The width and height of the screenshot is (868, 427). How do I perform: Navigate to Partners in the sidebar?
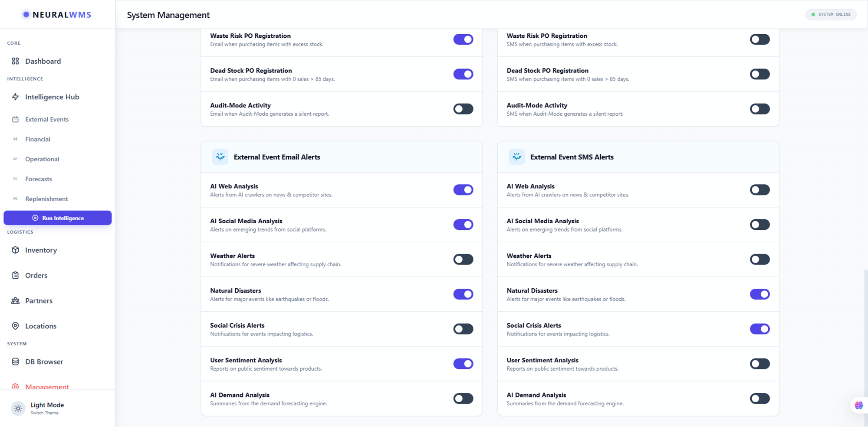click(38, 300)
